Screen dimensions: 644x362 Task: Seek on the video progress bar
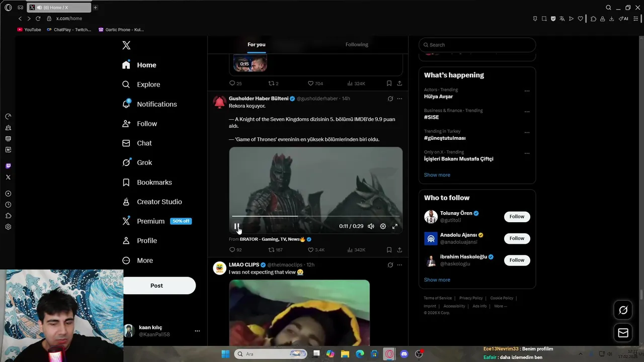pyautogui.click(x=316, y=216)
